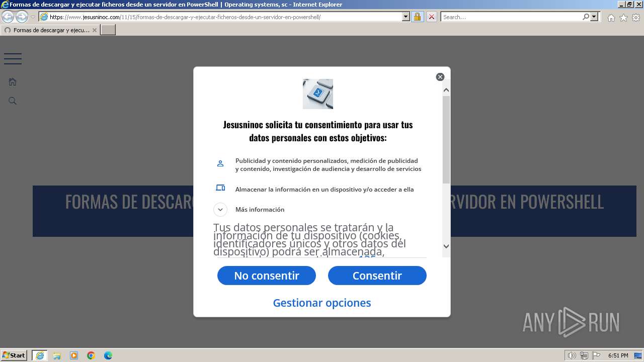Click the browser Forward arrow button
The height and width of the screenshot is (362, 644).
click(22, 17)
